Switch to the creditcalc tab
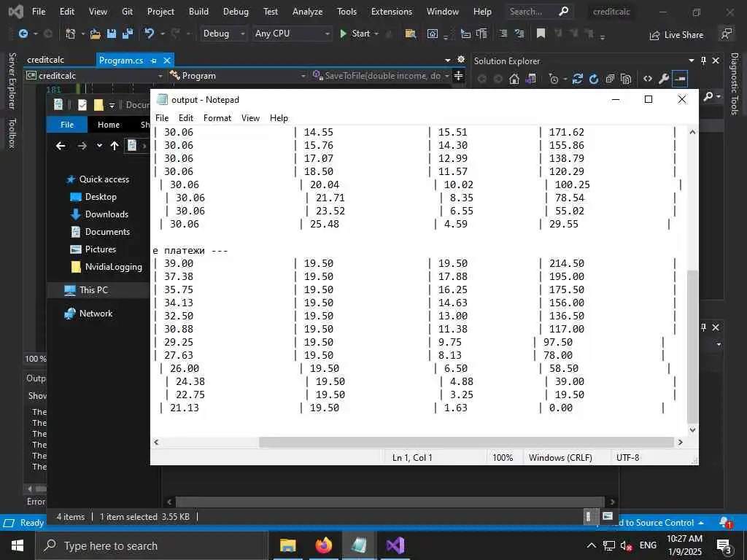This screenshot has height=560, width=747. pyautogui.click(x=46, y=60)
